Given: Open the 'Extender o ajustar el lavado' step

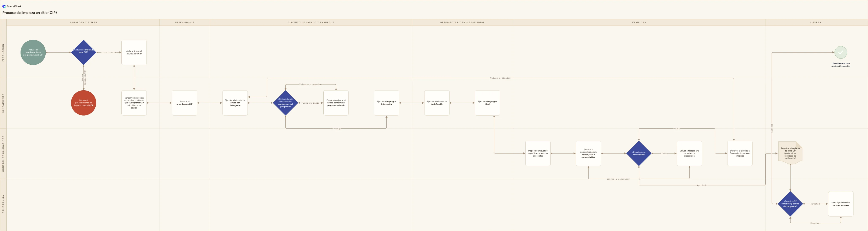Looking at the screenshot, I should pos(336,103).
